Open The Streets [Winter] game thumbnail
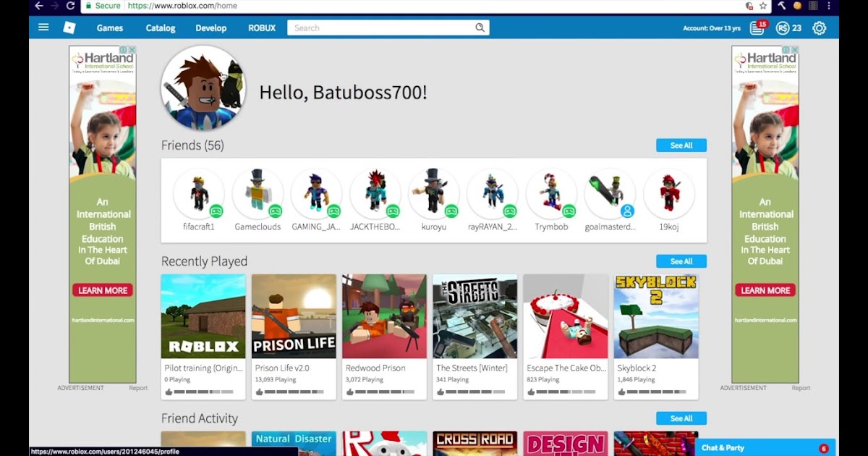The width and height of the screenshot is (868, 456). click(x=475, y=316)
